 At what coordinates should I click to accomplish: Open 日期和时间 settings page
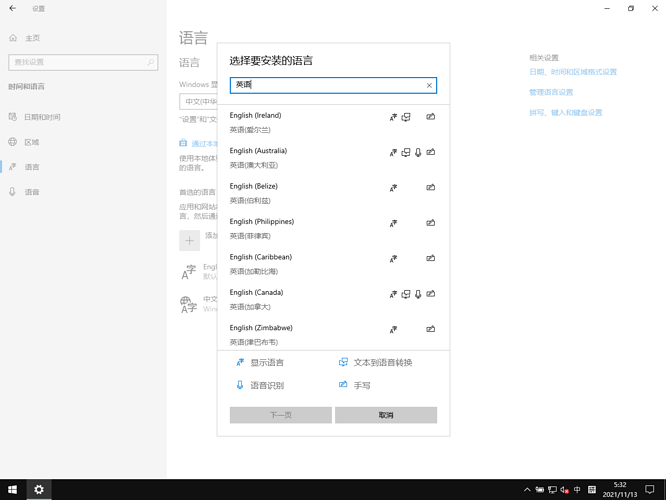pyautogui.click(x=42, y=117)
